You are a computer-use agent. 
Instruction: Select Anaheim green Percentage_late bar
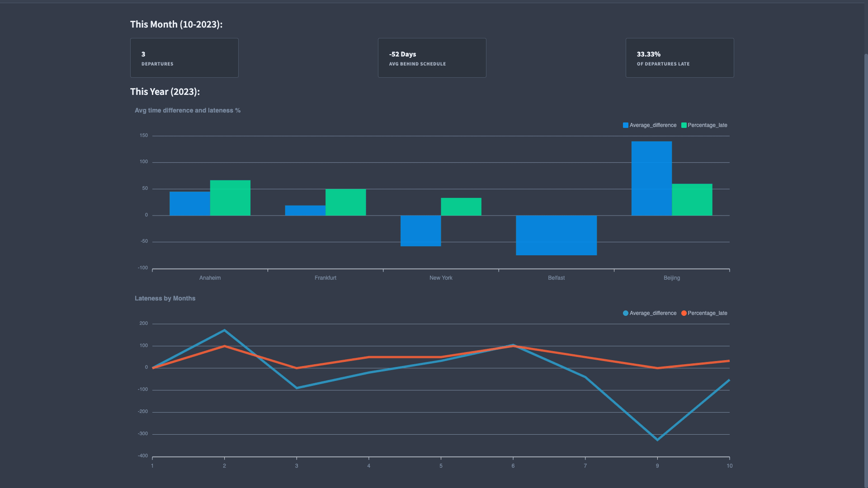[x=230, y=198]
